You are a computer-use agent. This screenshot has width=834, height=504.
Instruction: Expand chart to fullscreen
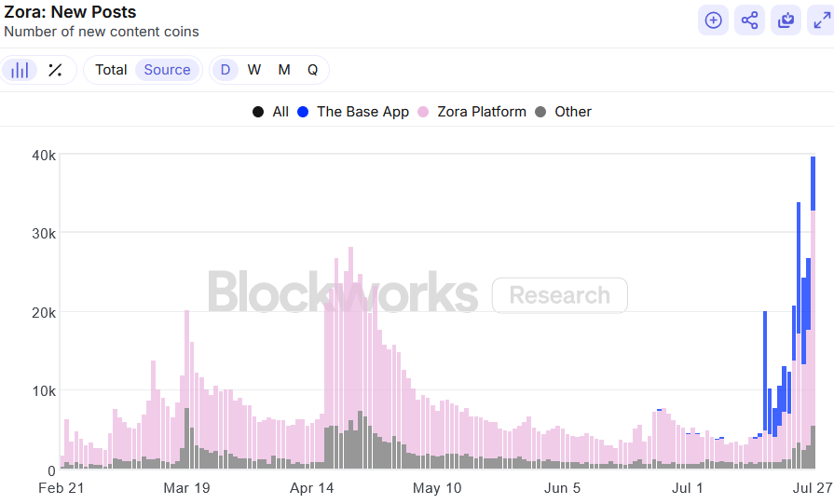click(x=822, y=20)
